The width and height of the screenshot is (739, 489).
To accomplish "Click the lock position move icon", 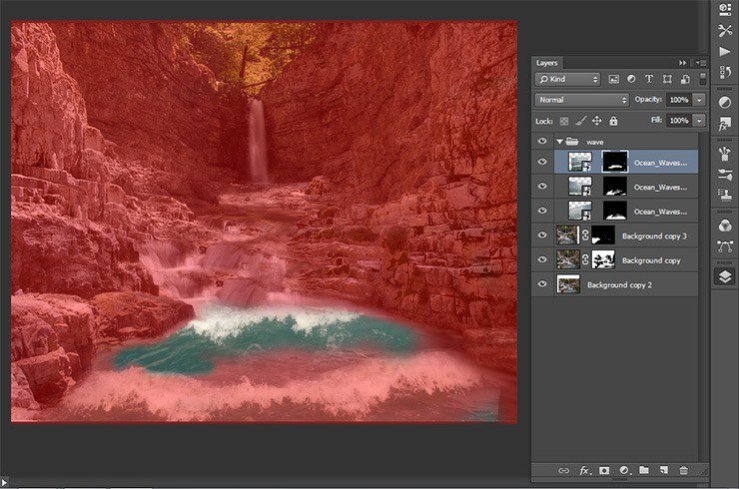I will coord(597,121).
